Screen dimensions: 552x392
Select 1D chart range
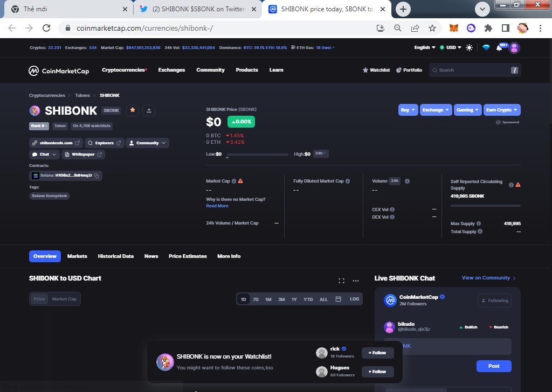(243, 299)
